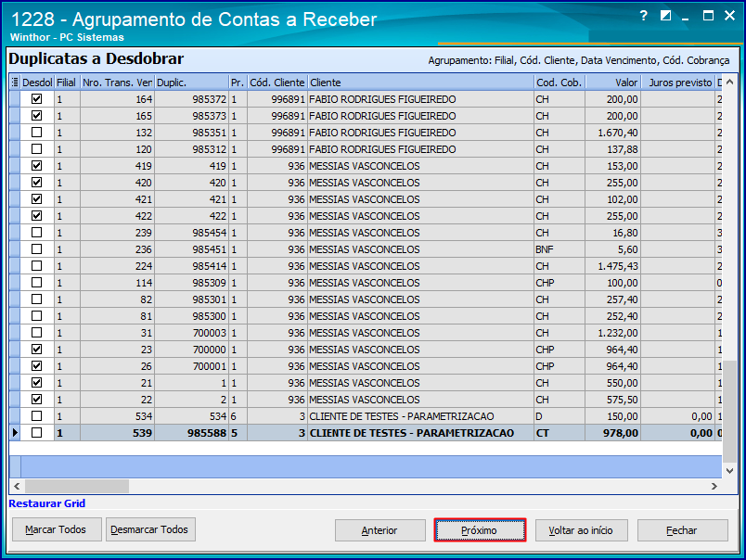
Task: Uncheck the checkbox for transaction 164
Action: pos(36,99)
